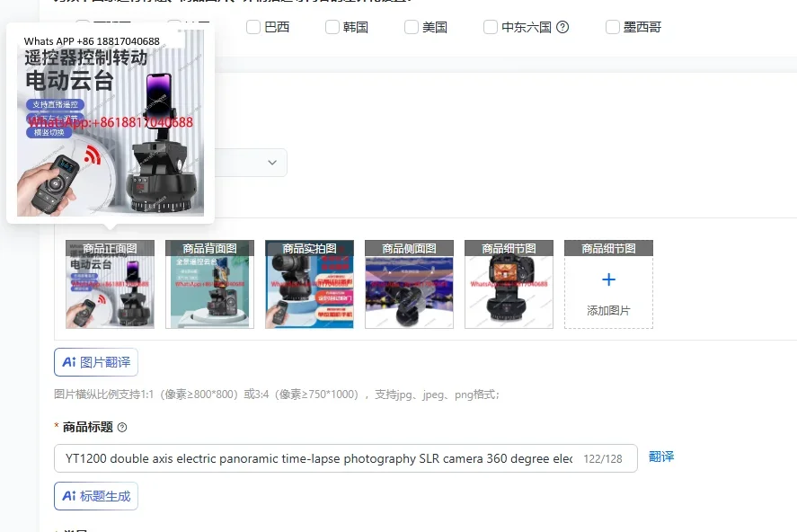Focus the 商品标题 input field
797x532 pixels.
point(346,458)
